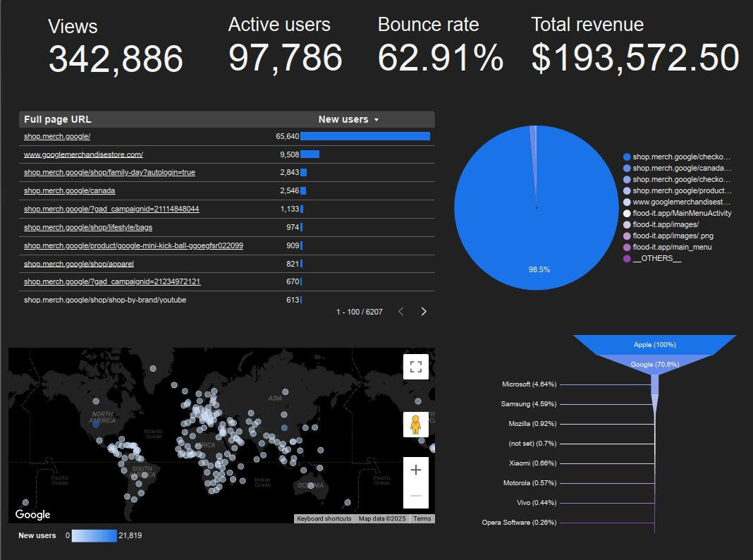Click the Map data ©2025 text
The width and height of the screenshot is (753, 560).
coord(381,518)
